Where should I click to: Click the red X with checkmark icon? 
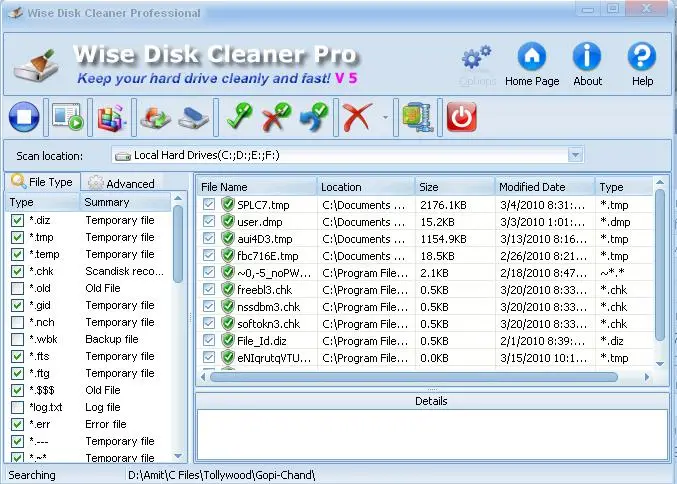click(276, 116)
